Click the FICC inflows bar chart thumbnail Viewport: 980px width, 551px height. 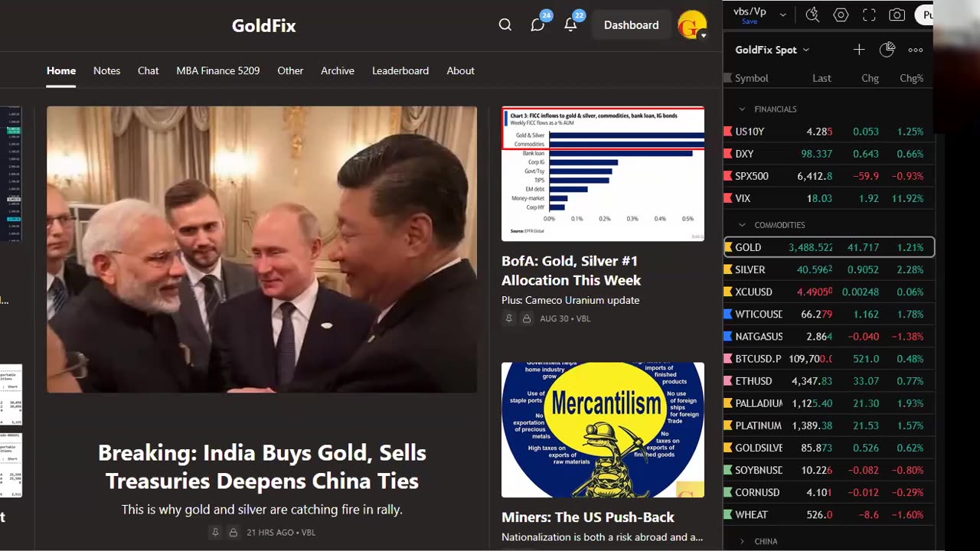(x=603, y=174)
